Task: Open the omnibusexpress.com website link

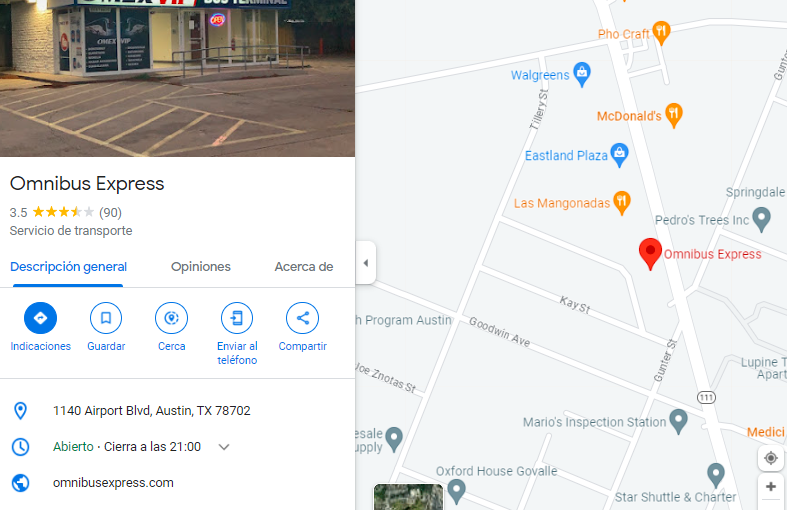Action: [113, 483]
